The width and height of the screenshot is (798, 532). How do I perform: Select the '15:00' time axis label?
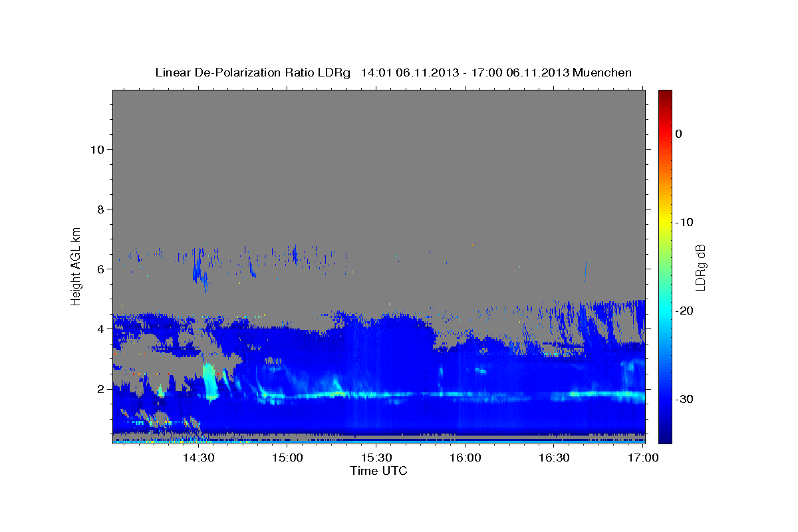(x=287, y=458)
